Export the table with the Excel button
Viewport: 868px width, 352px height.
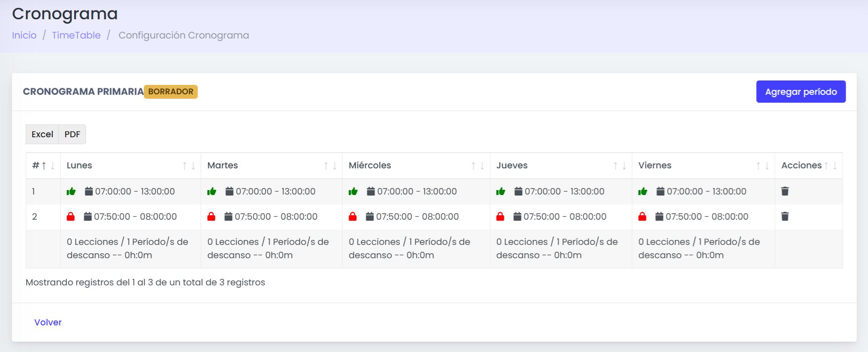(43, 134)
